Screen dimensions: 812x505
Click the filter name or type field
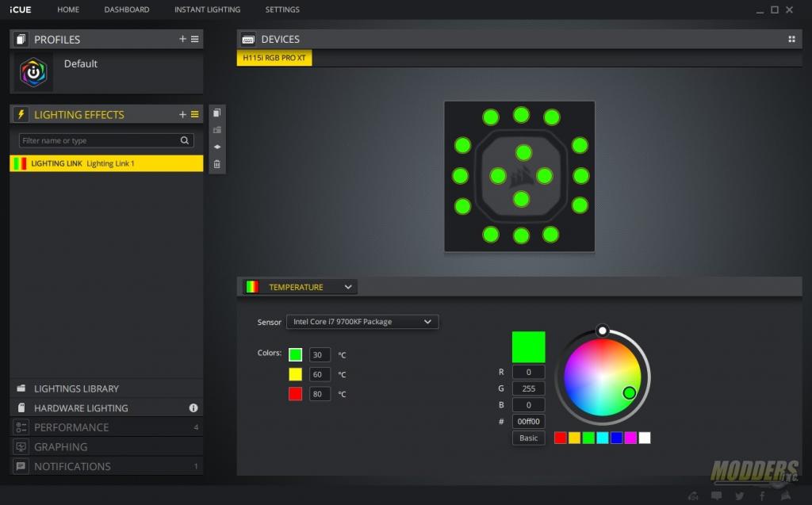[x=106, y=140]
